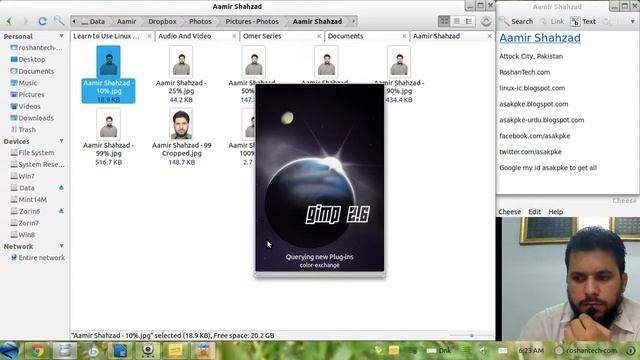Image resolution: width=640 pixels, height=360 pixels.
Task: Reload the current folder view
Action: tap(42, 21)
